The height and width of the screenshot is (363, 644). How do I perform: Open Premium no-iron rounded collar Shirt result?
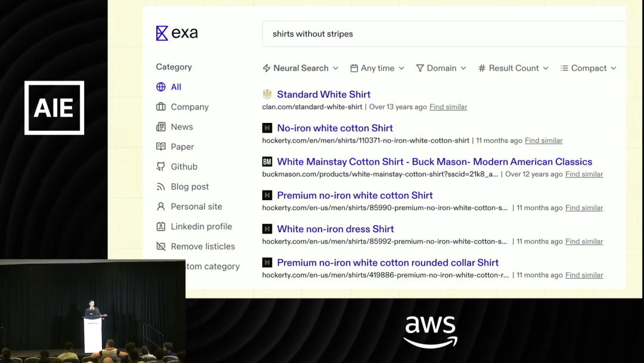(388, 263)
